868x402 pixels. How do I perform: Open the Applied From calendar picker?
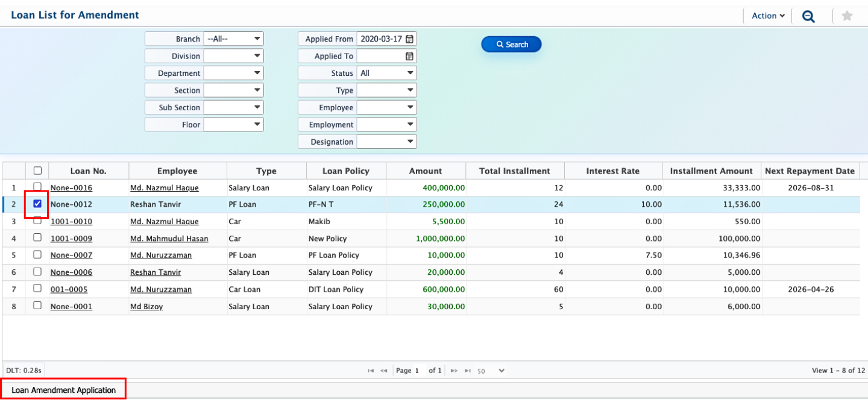point(409,39)
